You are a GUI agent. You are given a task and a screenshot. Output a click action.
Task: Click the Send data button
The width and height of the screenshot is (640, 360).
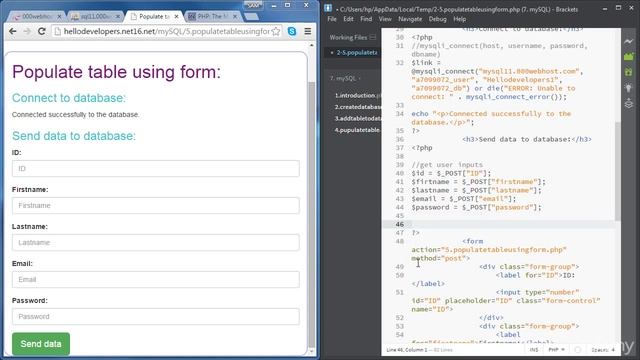click(41, 344)
